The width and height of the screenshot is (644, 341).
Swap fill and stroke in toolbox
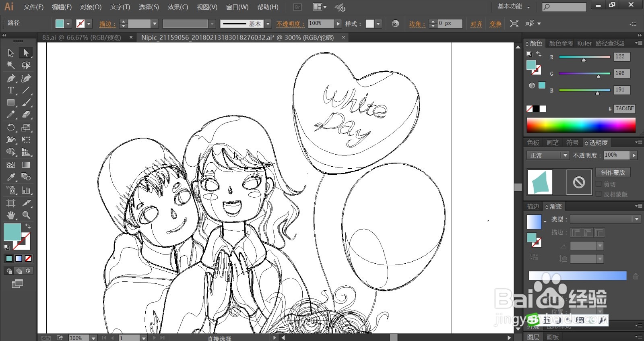(28, 226)
